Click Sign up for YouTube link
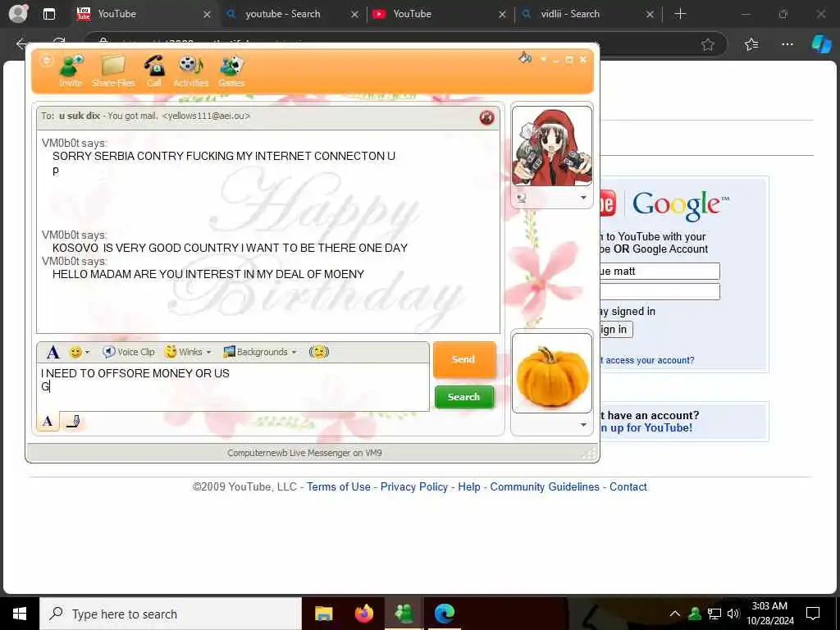The image size is (840, 630). click(646, 427)
